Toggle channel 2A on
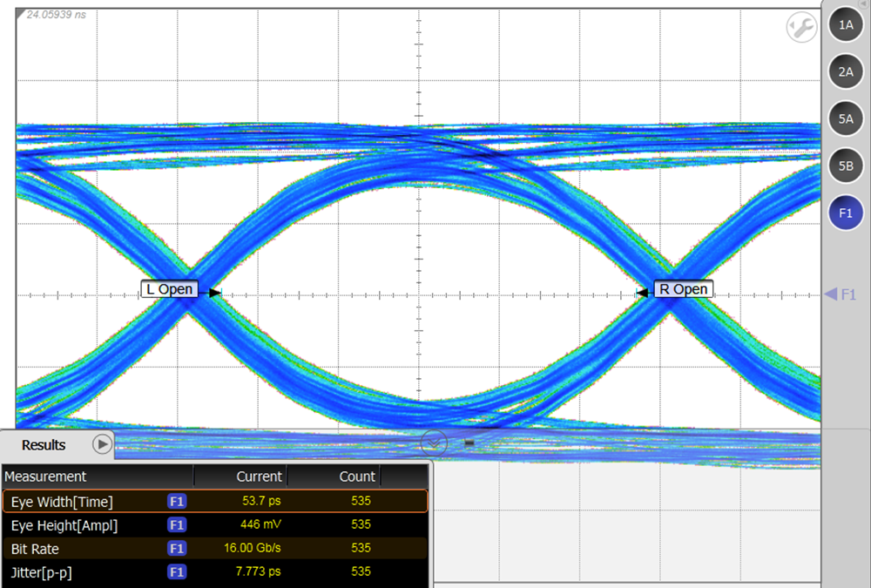871x588 pixels. [845, 72]
